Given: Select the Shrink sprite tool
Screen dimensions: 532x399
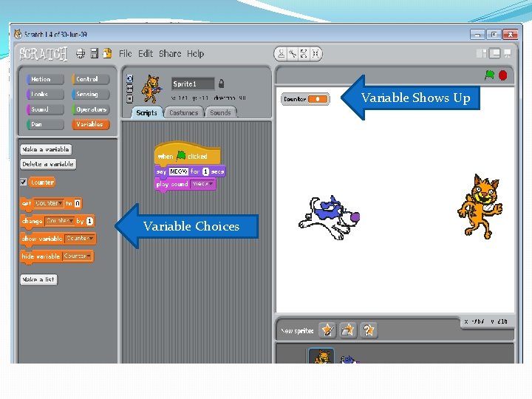Looking at the screenshot, I should (x=316, y=54).
